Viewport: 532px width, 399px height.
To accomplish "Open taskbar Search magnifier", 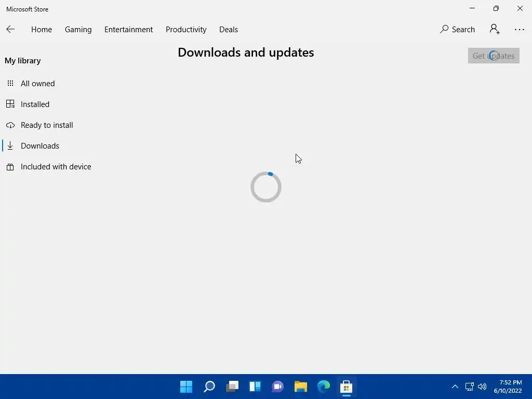I will coord(209,387).
